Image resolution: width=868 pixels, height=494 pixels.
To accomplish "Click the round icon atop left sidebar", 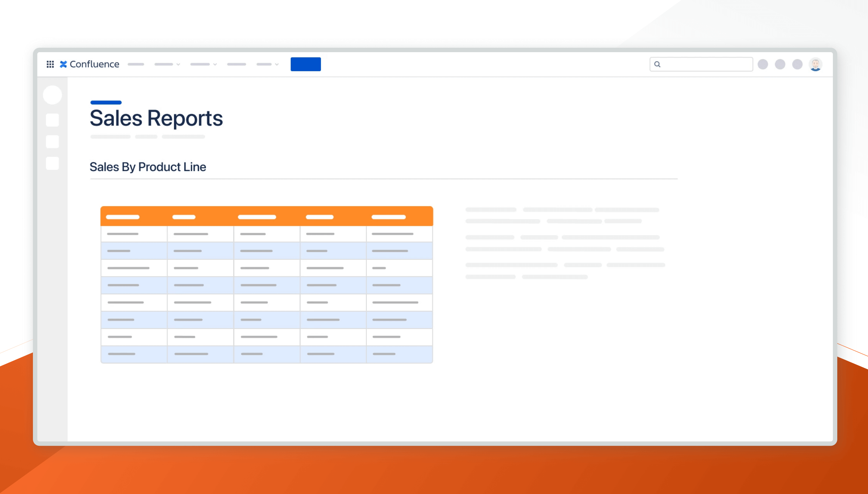I will [x=52, y=95].
